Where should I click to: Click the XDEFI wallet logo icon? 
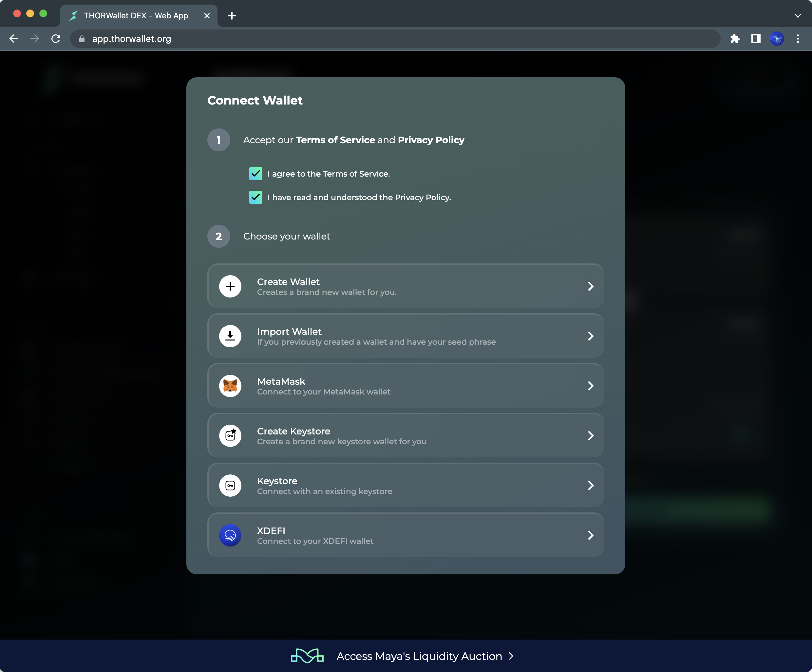[230, 535]
